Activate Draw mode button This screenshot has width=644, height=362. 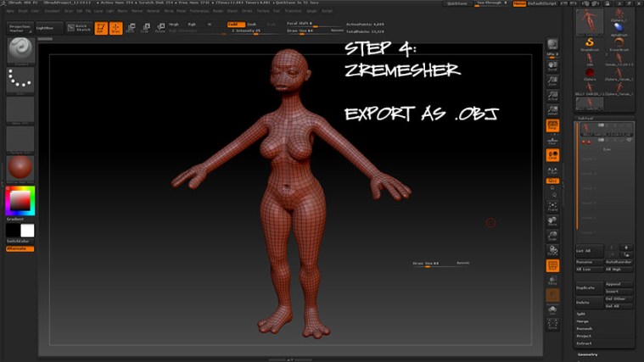pyautogui.click(x=116, y=28)
